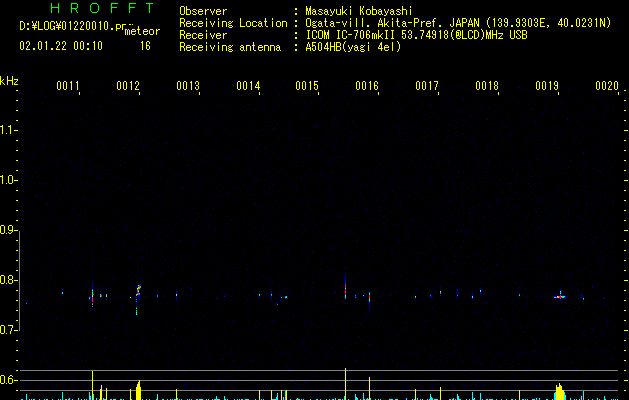Click the Receiving antenna label
The image size is (629, 400).
(230, 47)
